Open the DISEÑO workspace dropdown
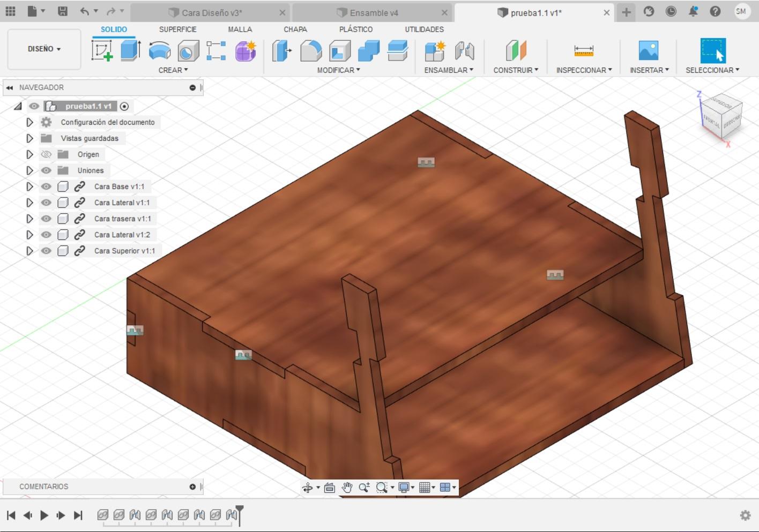The width and height of the screenshot is (759, 532). (44, 49)
